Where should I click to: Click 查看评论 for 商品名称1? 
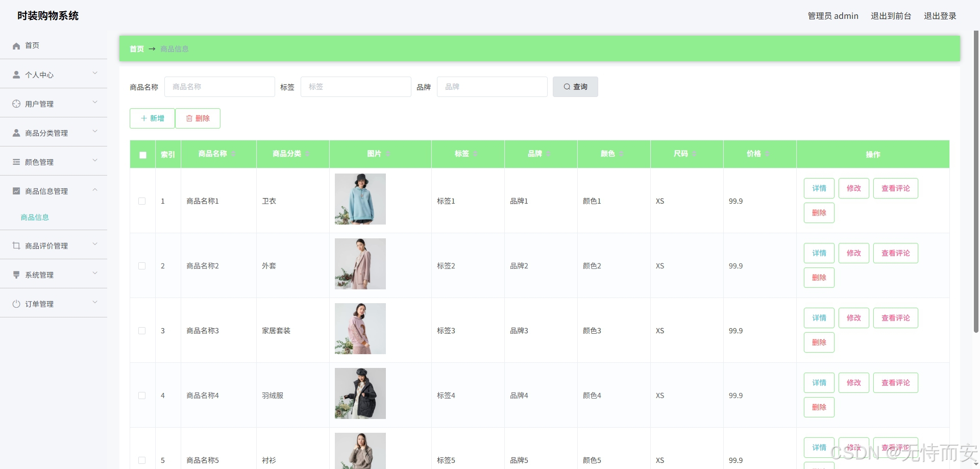click(x=896, y=188)
